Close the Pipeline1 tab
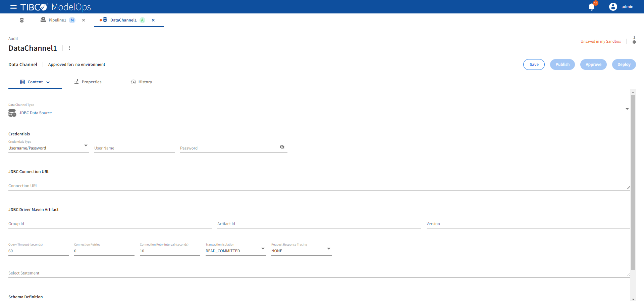644x301 pixels. [84, 20]
